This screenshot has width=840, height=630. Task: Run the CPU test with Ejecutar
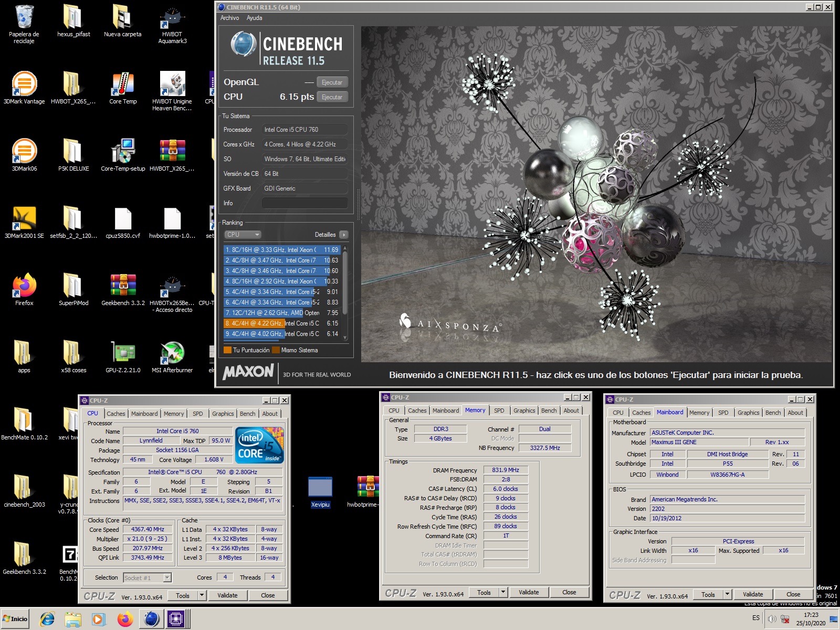[332, 97]
